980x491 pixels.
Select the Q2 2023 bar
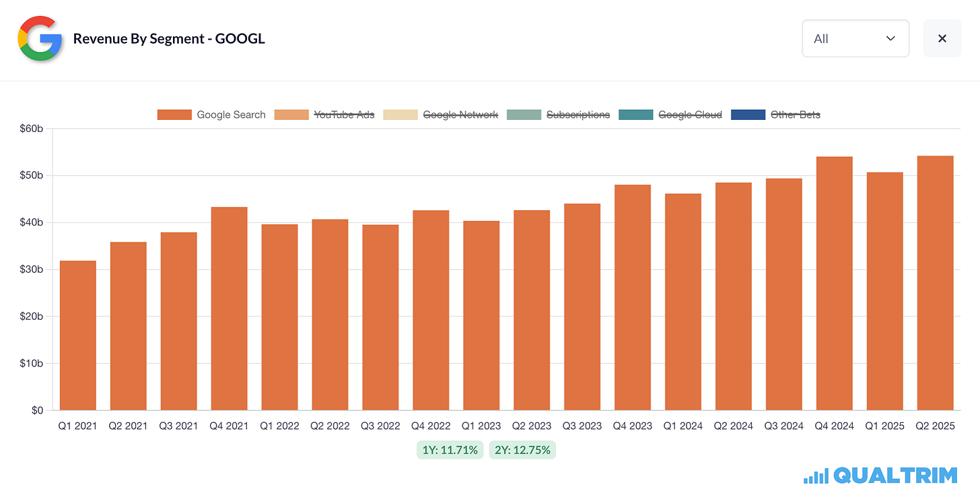coord(532,310)
